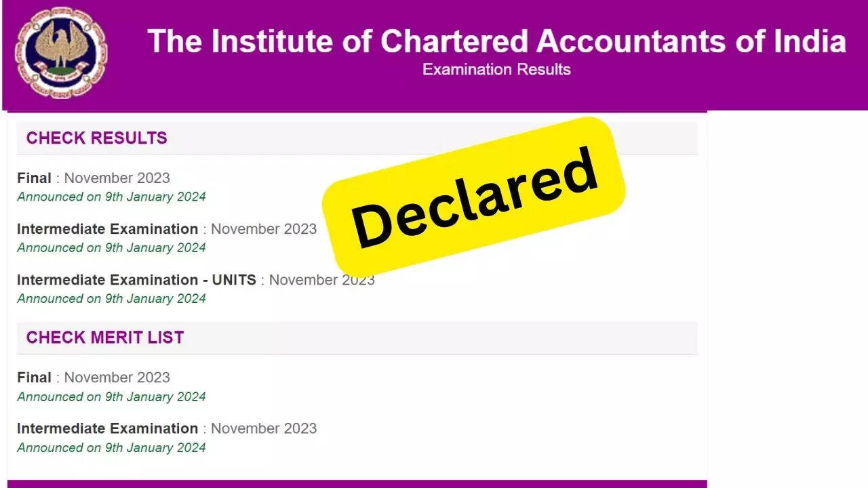The image size is (868, 488).
Task: Click announcement date below Final merit list
Action: coord(111,396)
